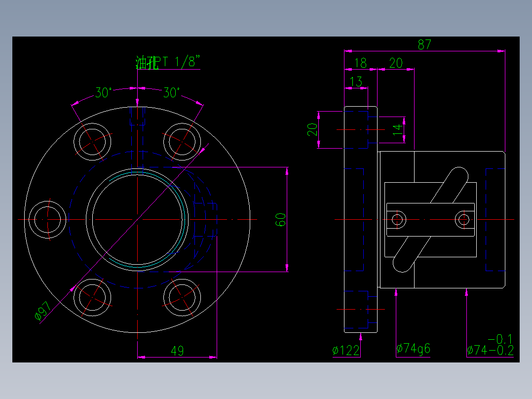The height and width of the screenshot is (399, 532).
Task: Click the ø74-0.2 tolerance label
Action: (x=490, y=351)
